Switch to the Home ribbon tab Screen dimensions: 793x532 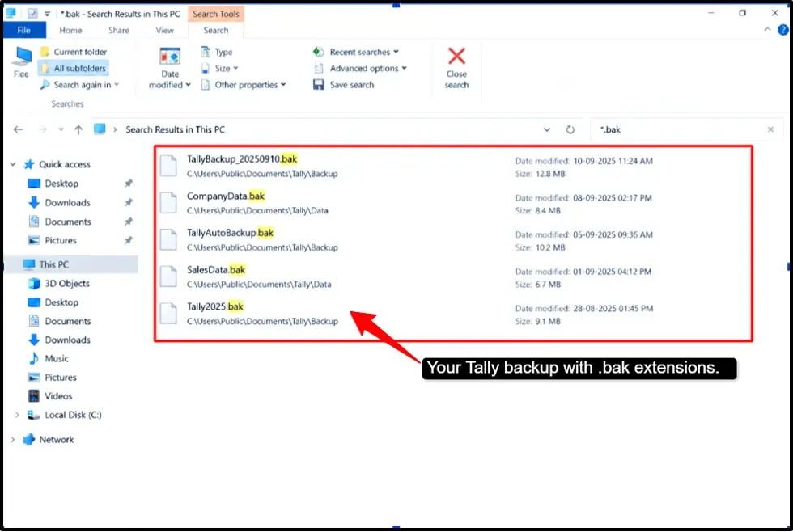pyautogui.click(x=71, y=30)
